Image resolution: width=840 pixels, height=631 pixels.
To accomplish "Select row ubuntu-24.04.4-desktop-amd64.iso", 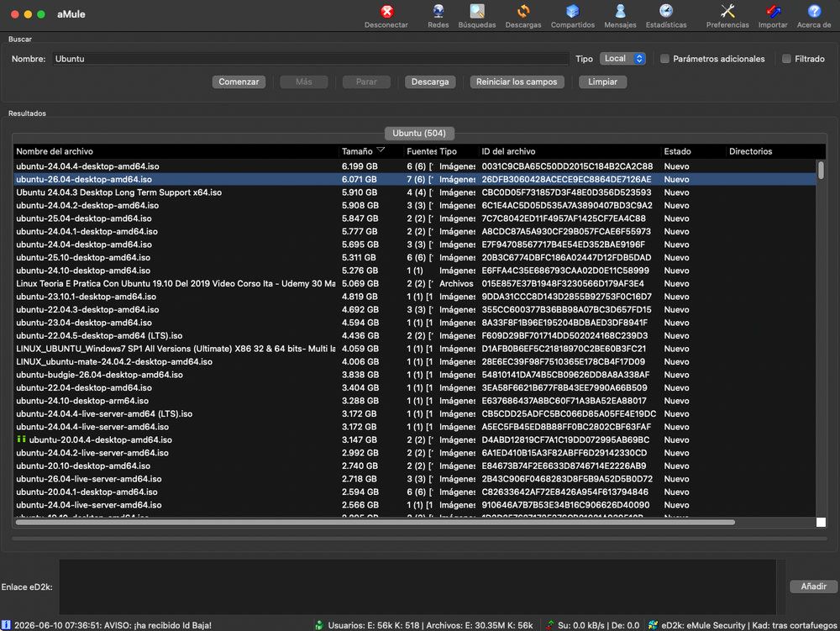I will (415, 166).
